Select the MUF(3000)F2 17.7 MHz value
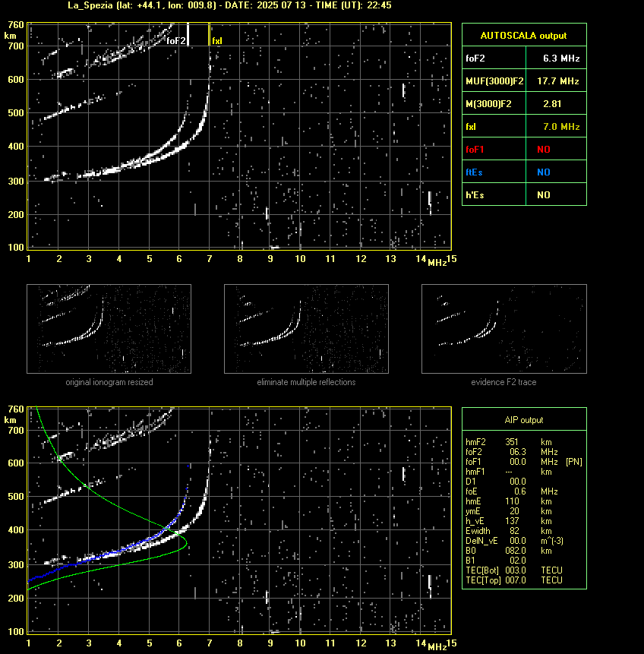The width and height of the screenshot is (644, 654). pos(557,81)
